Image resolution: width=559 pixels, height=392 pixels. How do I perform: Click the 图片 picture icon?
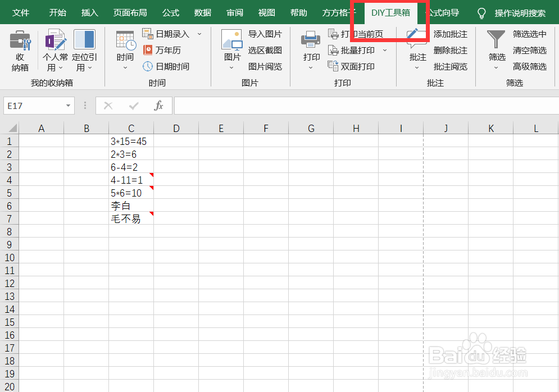(x=231, y=40)
